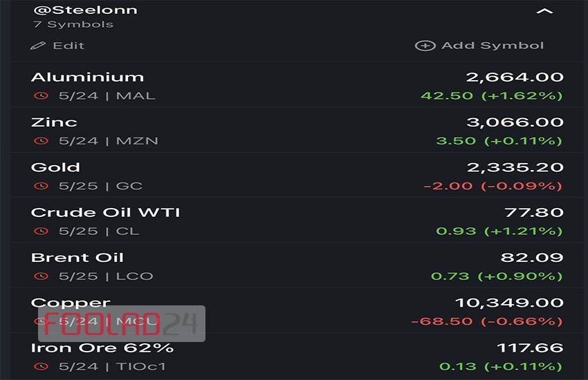
Task: Select the Brent Oil entry
Action: coord(297,266)
